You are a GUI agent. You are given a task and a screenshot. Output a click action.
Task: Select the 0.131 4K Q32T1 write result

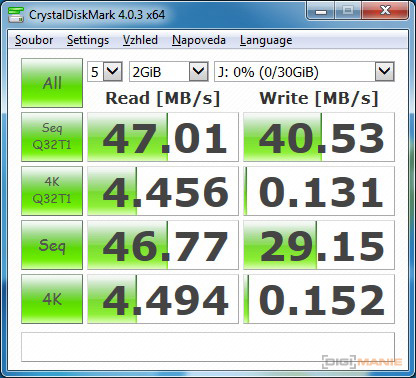coord(319,191)
